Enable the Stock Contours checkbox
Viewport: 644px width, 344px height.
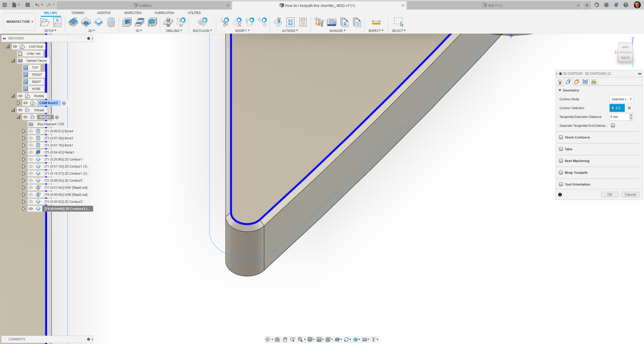click(x=561, y=137)
